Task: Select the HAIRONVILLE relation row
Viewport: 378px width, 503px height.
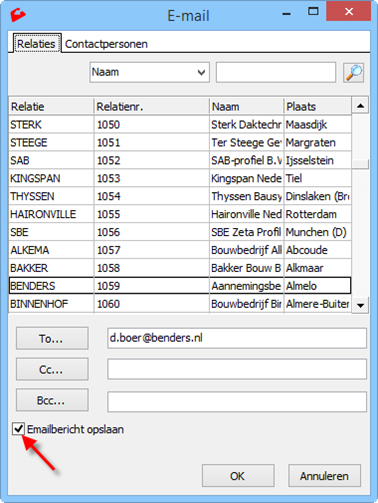Action: coord(180,214)
